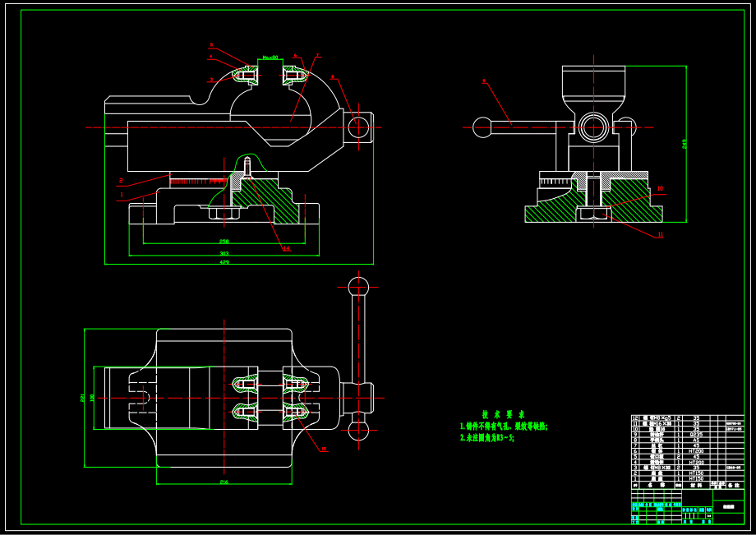Click the drawing name cell in title block
The height and width of the screenshot is (535, 756).
pos(729,506)
